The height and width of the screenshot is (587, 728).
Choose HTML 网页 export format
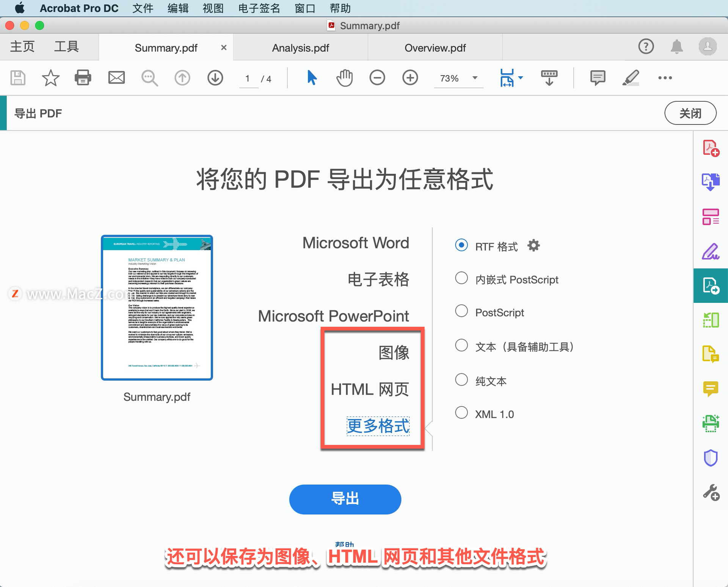tap(370, 389)
